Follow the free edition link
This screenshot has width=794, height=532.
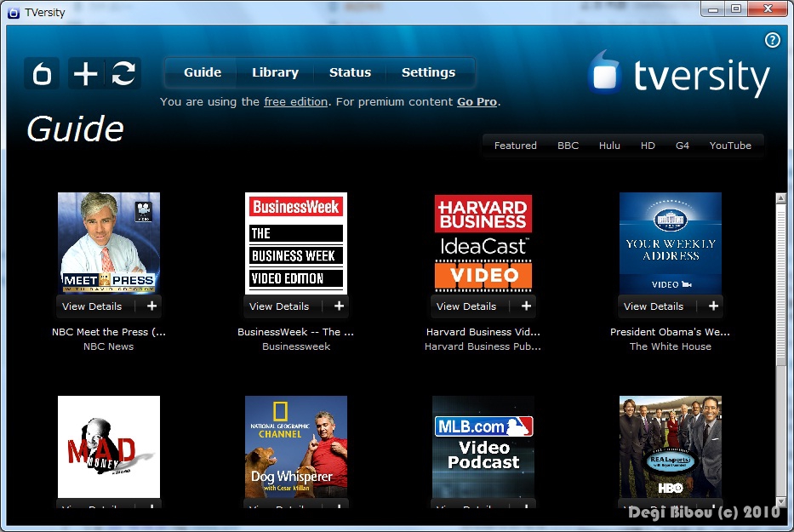click(x=295, y=102)
